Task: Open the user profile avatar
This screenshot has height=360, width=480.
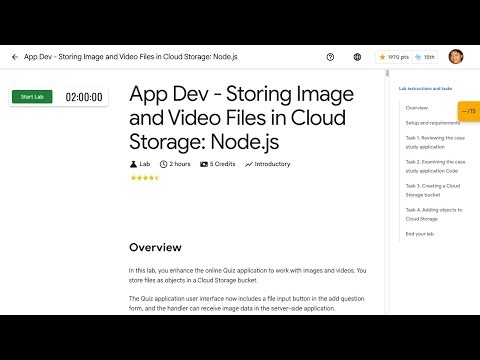Action: 456,57
